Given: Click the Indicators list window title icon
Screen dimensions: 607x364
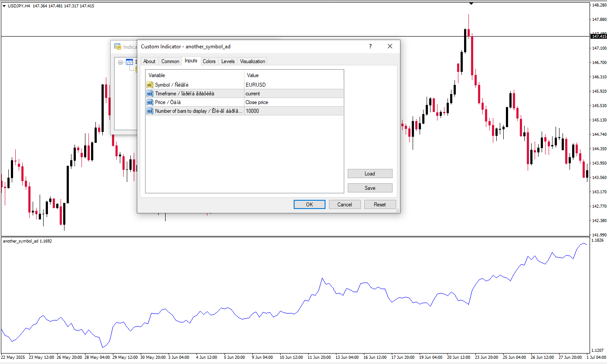Looking at the screenshot, I should pyautogui.click(x=118, y=47).
